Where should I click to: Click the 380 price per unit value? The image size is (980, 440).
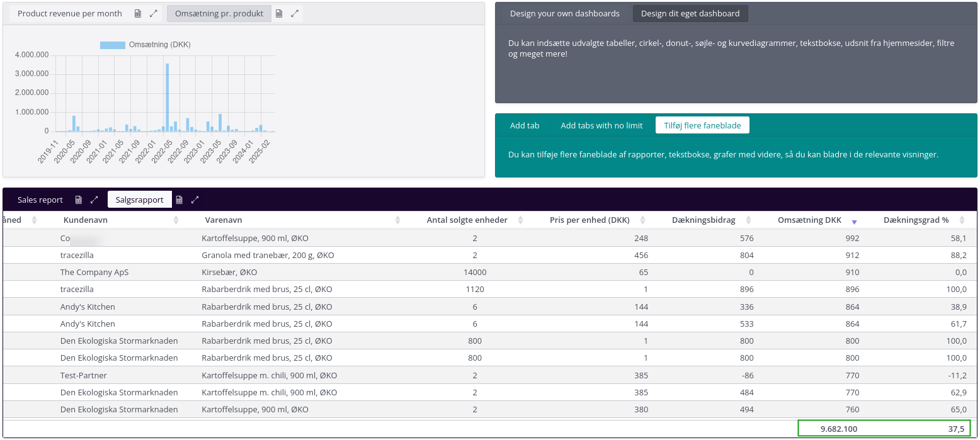click(641, 409)
